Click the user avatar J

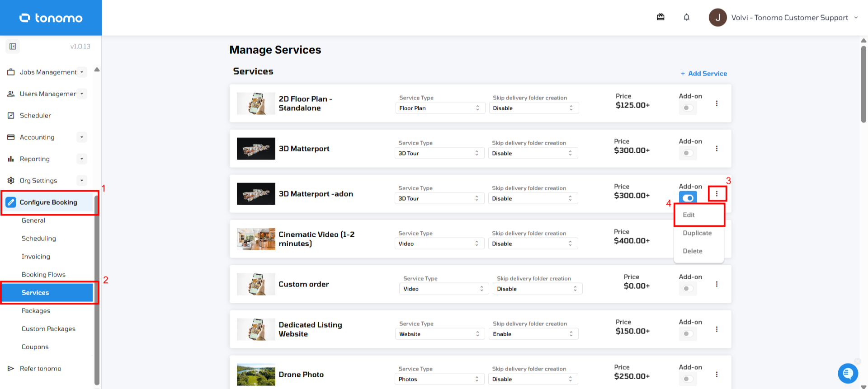[717, 18]
